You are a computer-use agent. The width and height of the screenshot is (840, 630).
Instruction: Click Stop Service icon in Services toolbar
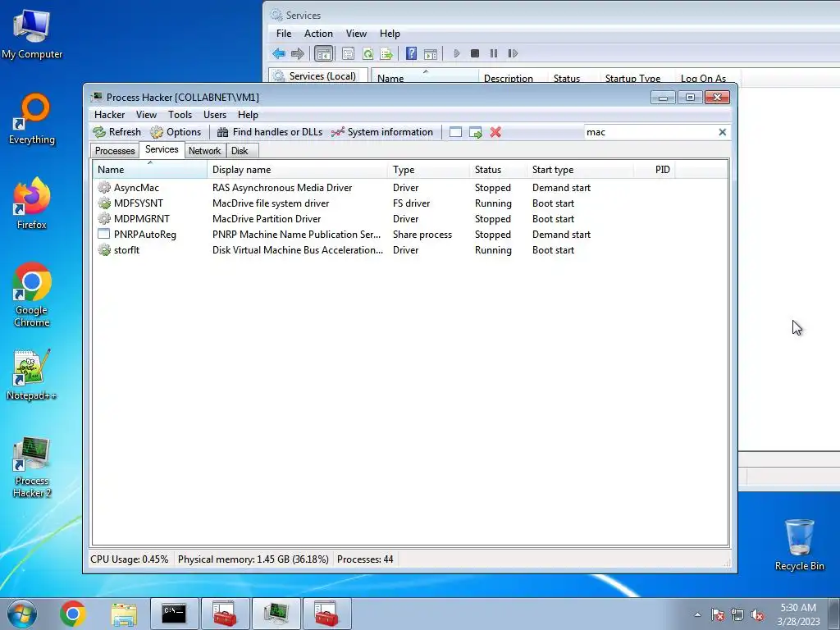(475, 53)
